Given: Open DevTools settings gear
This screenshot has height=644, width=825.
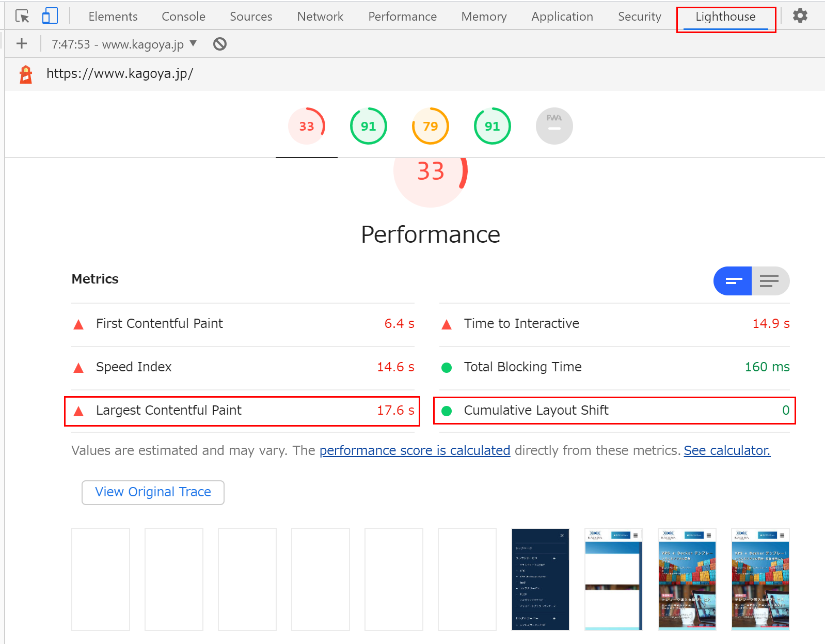Looking at the screenshot, I should pos(800,16).
